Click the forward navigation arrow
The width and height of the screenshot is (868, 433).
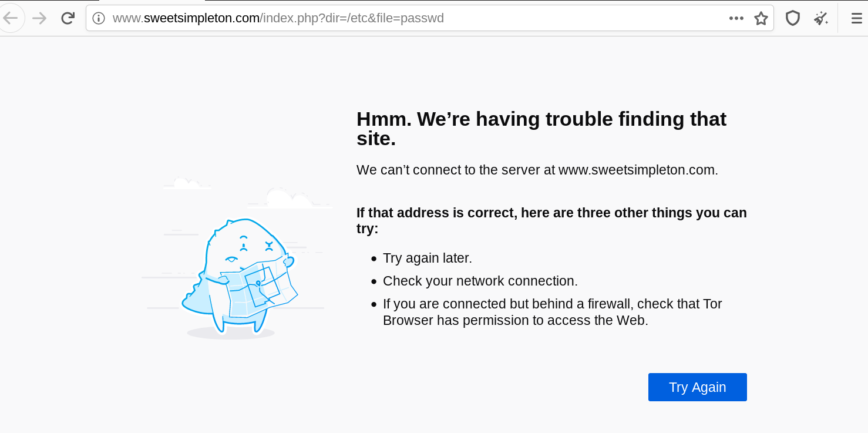coord(39,18)
